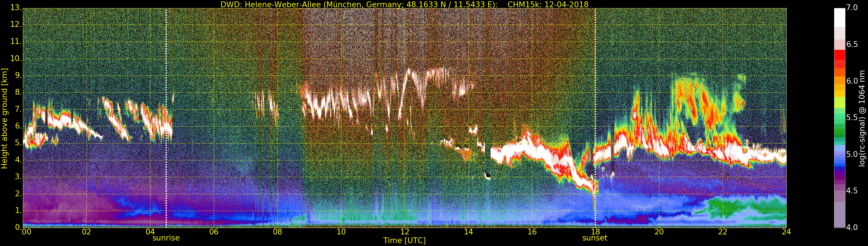This screenshot has width=868, height=246.
Task: Click the y-axis tick label '8.'
Action: 18,92
